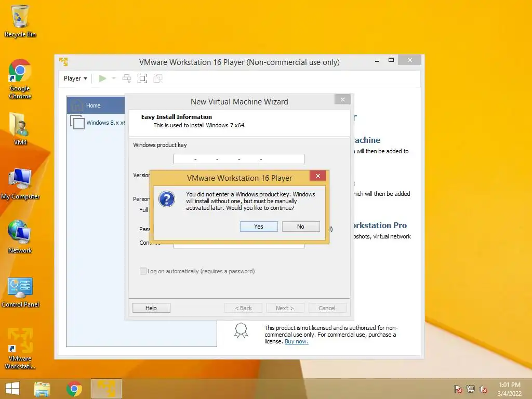Click the Next button in the wizard
The height and width of the screenshot is (399, 532).
285,308
